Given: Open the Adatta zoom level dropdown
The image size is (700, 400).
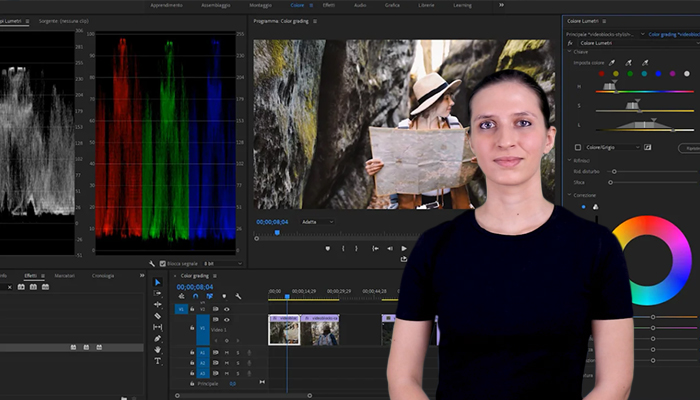Looking at the screenshot, I should click(317, 222).
